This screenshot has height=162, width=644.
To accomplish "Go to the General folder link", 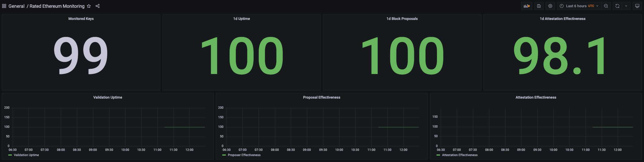I will 17,6.
